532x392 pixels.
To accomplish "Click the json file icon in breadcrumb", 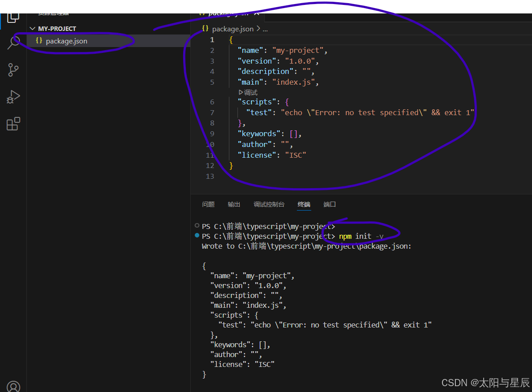I will [205, 29].
